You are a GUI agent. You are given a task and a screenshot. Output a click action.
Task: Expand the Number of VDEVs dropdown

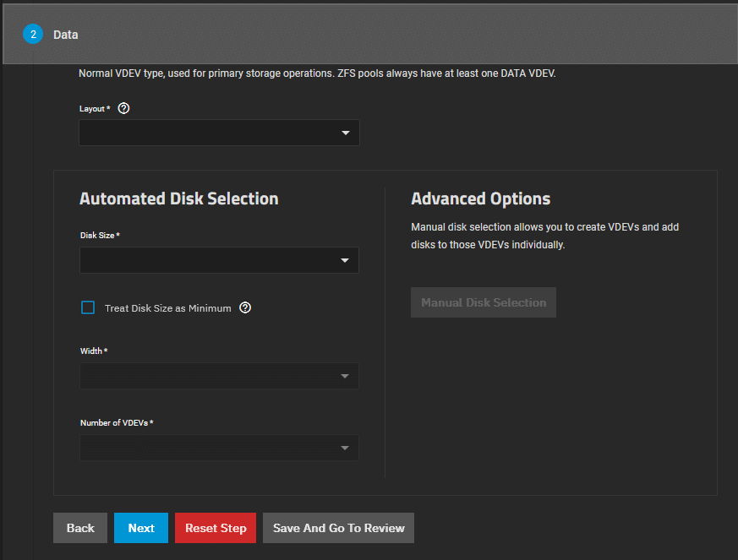coord(207,448)
